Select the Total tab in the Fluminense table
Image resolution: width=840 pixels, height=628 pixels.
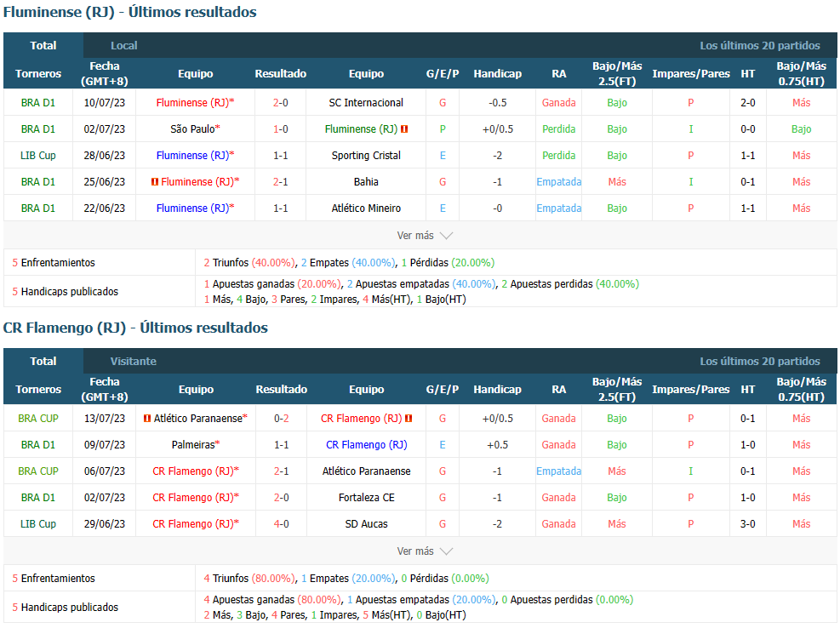click(x=43, y=46)
